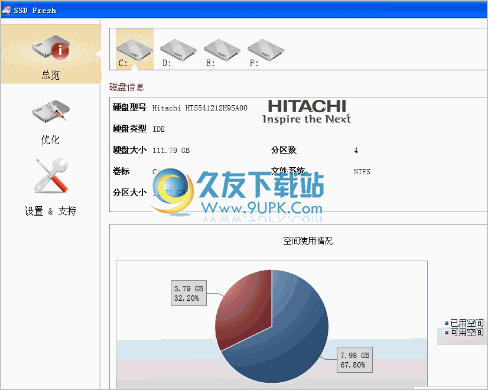
Task: Click the 卷标 label
Action: click(x=121, y=171)
